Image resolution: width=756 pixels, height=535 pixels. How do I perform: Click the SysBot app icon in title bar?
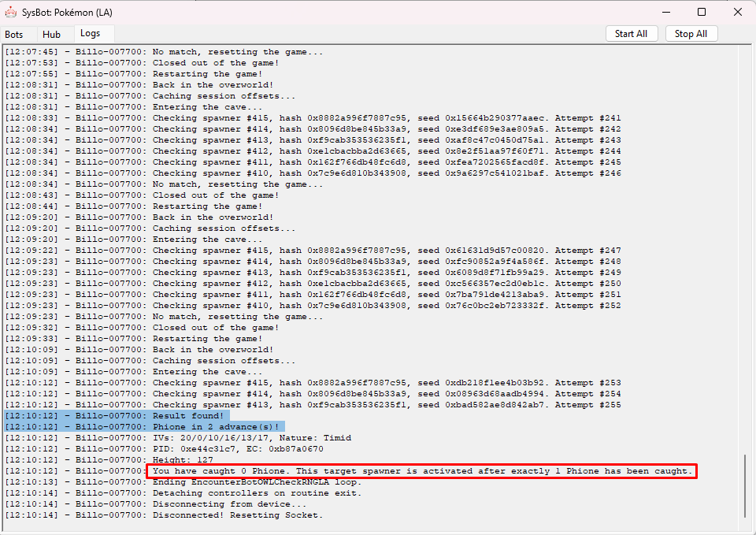(10, 12)
